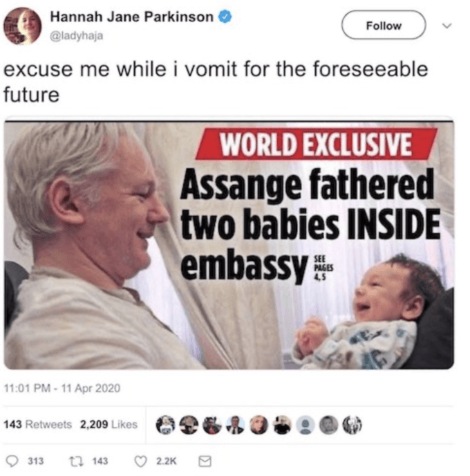Click the first liker avatar
Screen dimensions: 470x476
coord(166,424)
